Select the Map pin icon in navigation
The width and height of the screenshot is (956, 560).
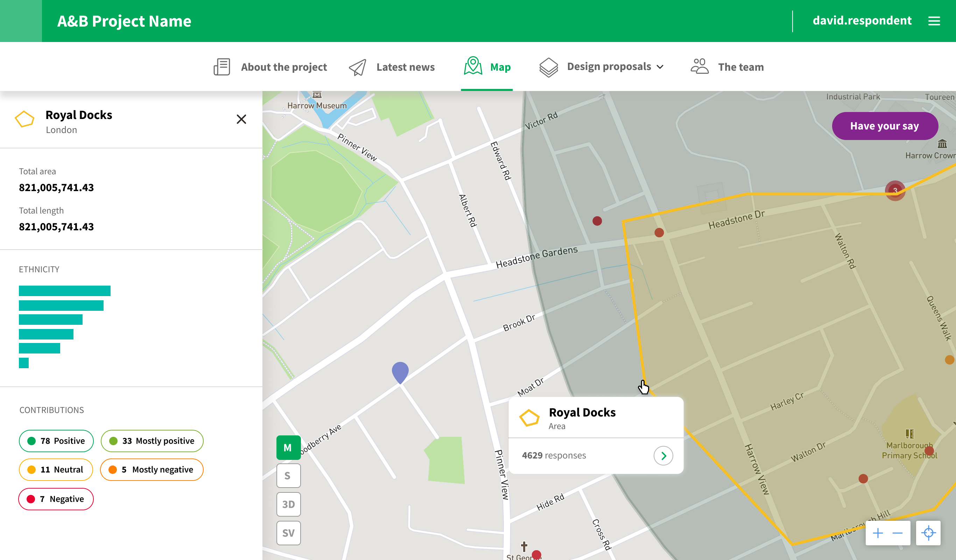(473, 66)
